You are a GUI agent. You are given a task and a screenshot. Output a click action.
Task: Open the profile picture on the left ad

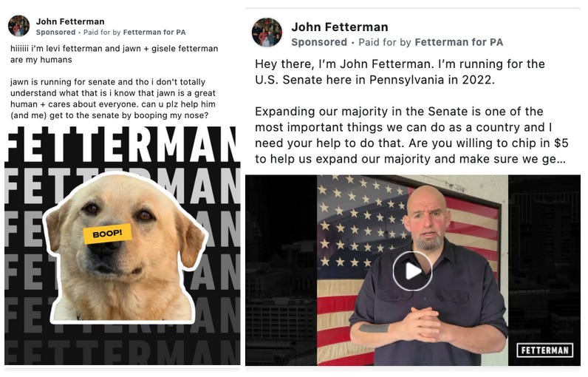18,26
